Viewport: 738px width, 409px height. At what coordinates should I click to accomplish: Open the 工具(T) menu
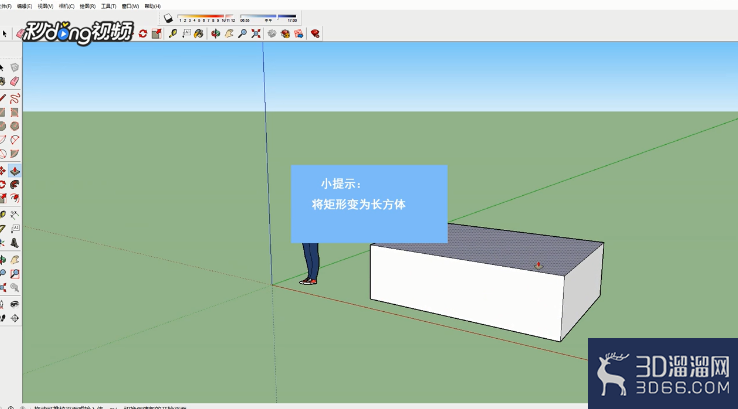[109, 6]
